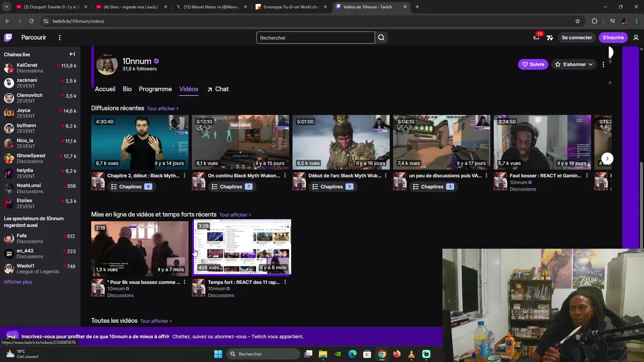This screenshot has height=362, width=644.
Task: Switch to the Enveloppe Yu-Gi-oh browser tab
Action: [x=292, y=7]
